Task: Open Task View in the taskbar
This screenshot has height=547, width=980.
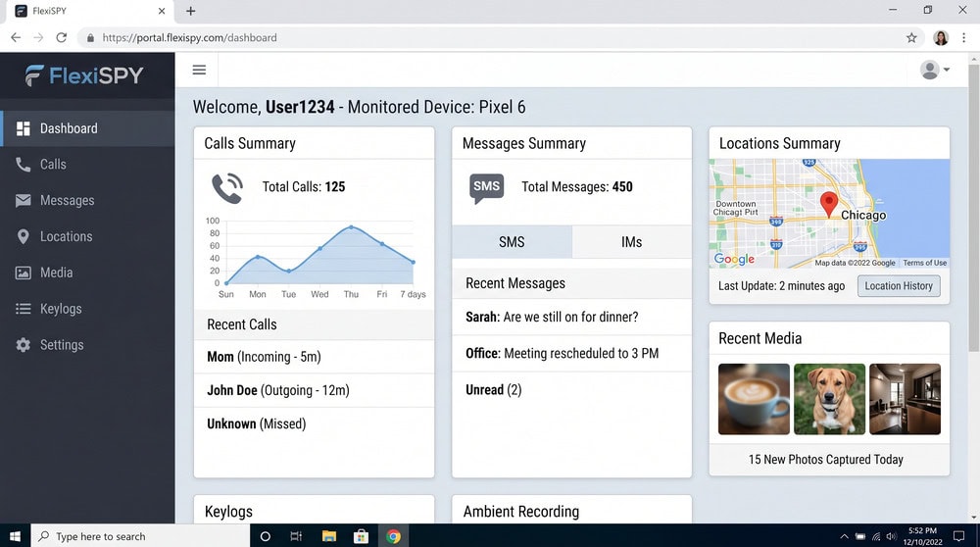Action: [x=296, y=536]
